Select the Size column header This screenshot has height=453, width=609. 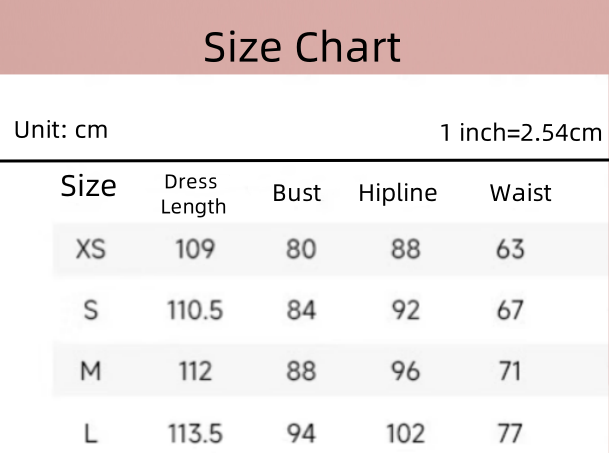click(x=89, y=186)
